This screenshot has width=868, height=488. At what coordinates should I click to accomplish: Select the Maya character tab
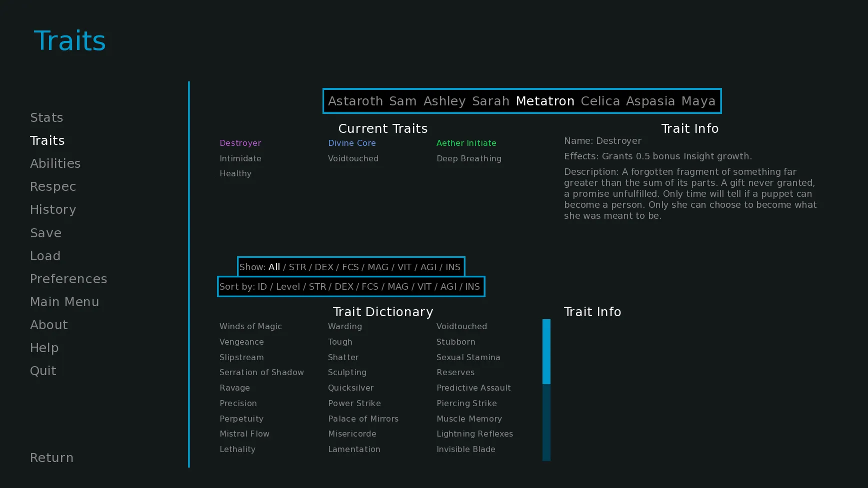click(698, 101)
